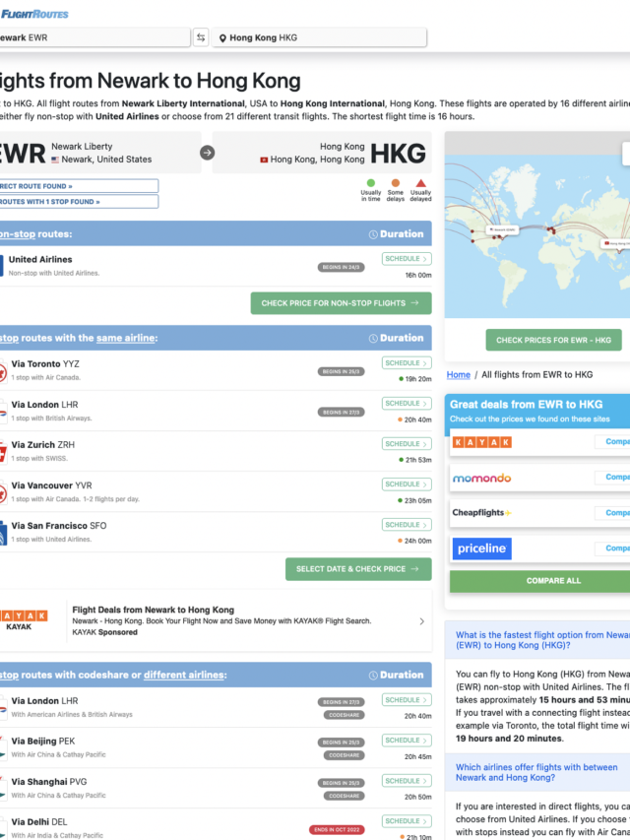Image resolution: width=630 pixels, height=840 pixels.
Task: Click CHECK PRICE FOR NON-STOP FLIGHTS button
Action: pyautogui.click(x=341, y=303)
